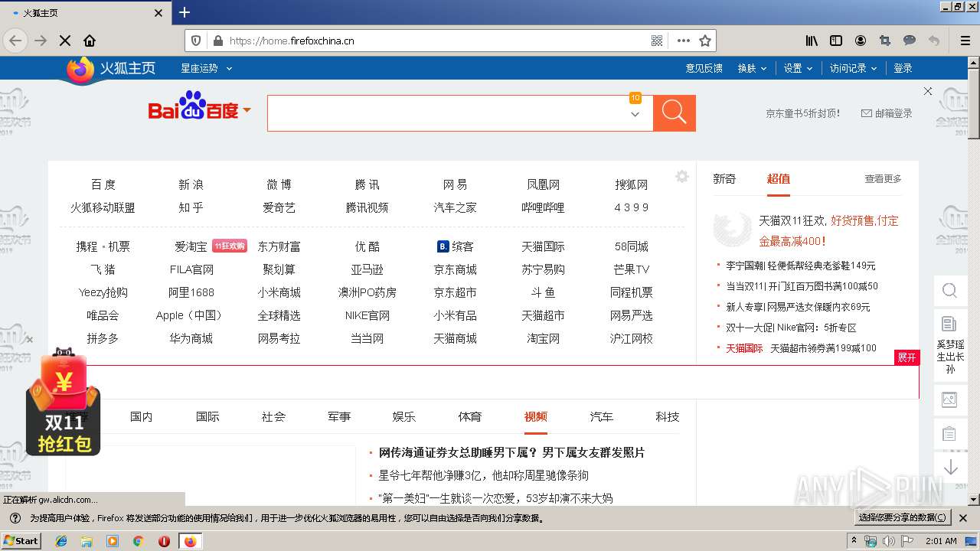This screenshot has height=551, width=980.
Task: Open Opera from the taskbar
Action: (x=164, y=541)
